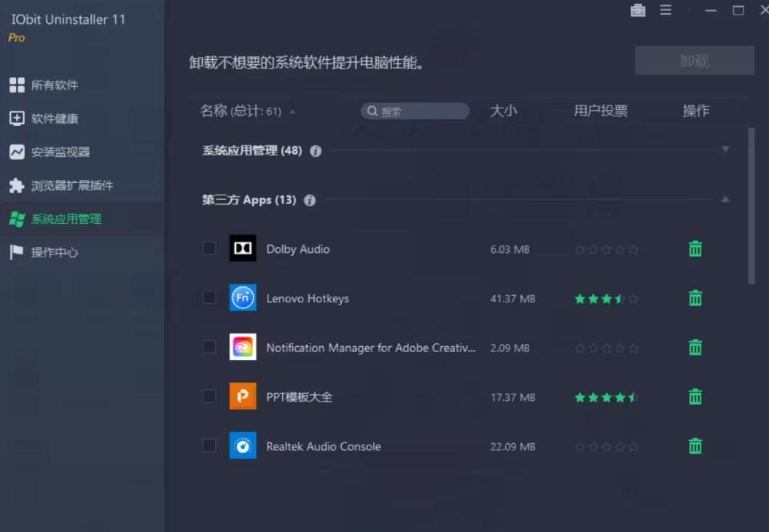
Task: Uninstall PPT模板大全 via its trash icon
Action: pyautogui.click(x=695, y=396)
